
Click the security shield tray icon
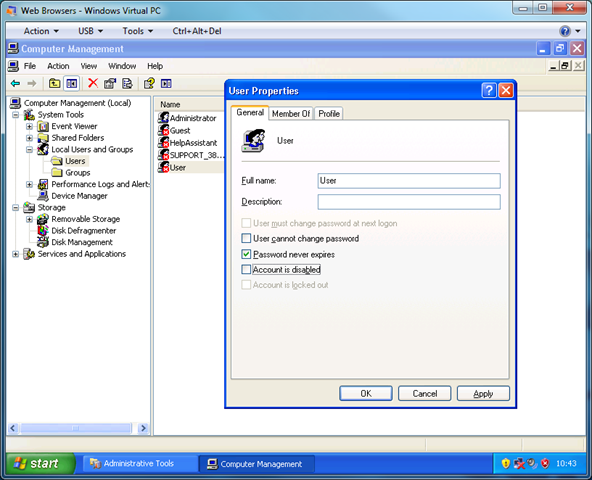click(506, 463)
